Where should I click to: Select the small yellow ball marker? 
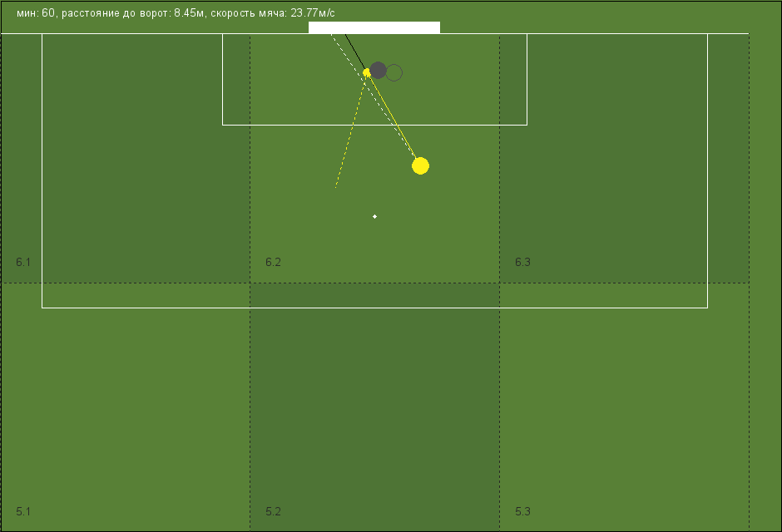[367, 72]
